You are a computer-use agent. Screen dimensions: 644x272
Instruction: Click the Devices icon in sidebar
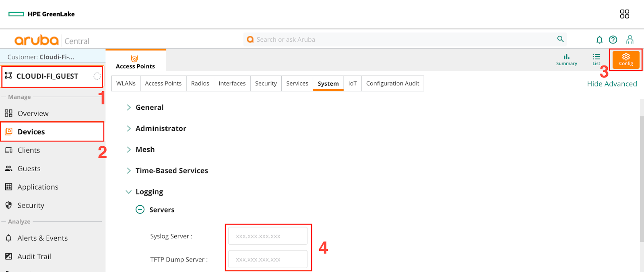[8, 131]
